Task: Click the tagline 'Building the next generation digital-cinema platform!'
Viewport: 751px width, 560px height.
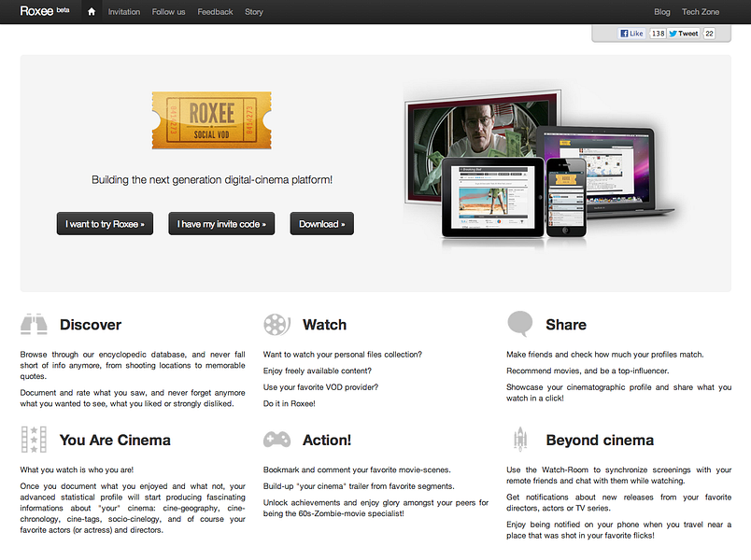Action: click(212, 180)
